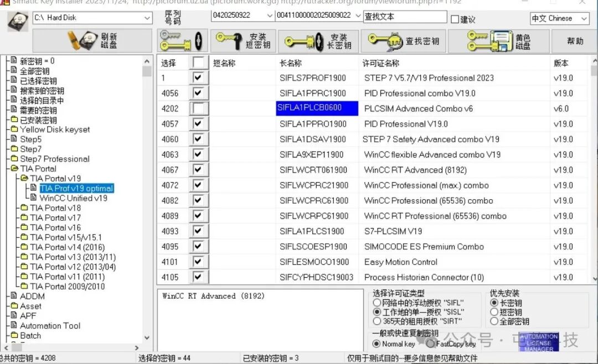This screenshot has height=364, width=598.
Task: Choose the FastCopy key radio button
Action: coord(431,344)
